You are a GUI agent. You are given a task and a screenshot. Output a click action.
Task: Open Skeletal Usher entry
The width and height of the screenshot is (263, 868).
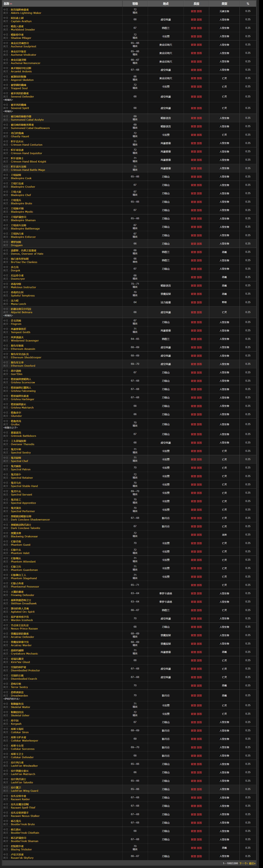click(x=20, y=715)
